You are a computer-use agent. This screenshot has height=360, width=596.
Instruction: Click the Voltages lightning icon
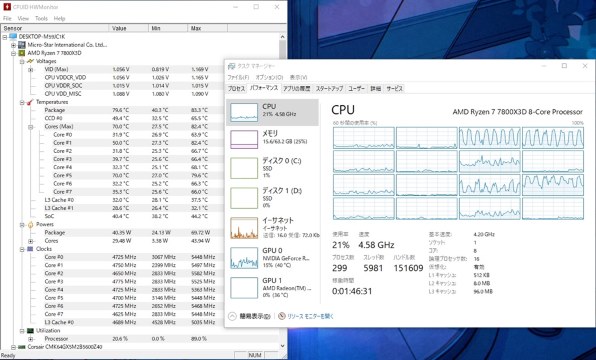click(x=30, y=61)
